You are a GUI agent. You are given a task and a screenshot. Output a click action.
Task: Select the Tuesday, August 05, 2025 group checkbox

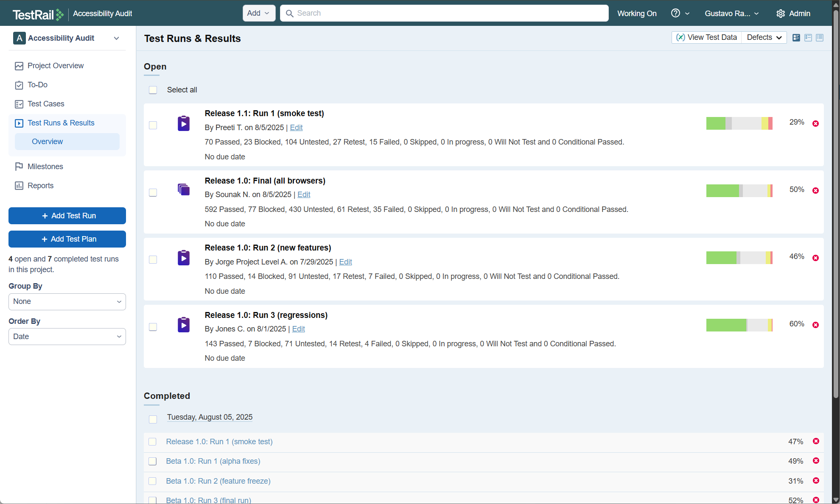click(x=153, y=419)
